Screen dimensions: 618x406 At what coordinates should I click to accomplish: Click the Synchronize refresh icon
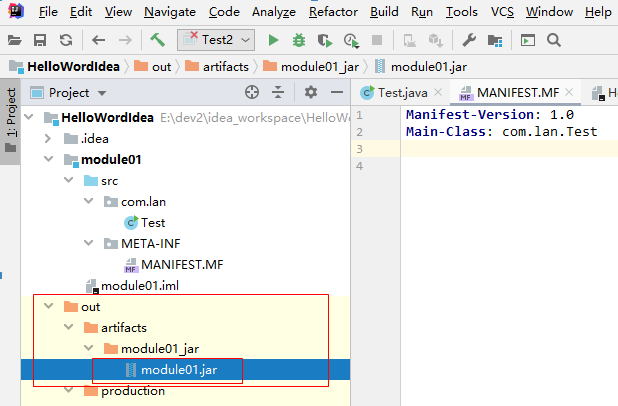(x=66, y=40)
